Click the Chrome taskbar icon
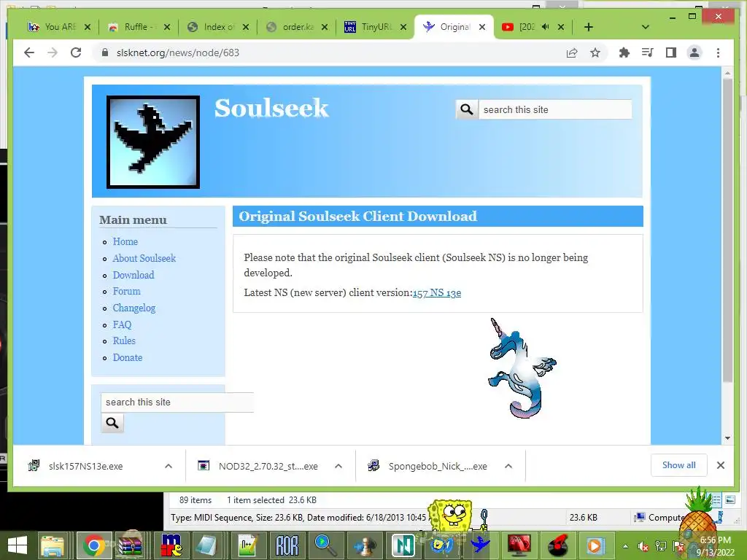 click(x=94, y=545)
